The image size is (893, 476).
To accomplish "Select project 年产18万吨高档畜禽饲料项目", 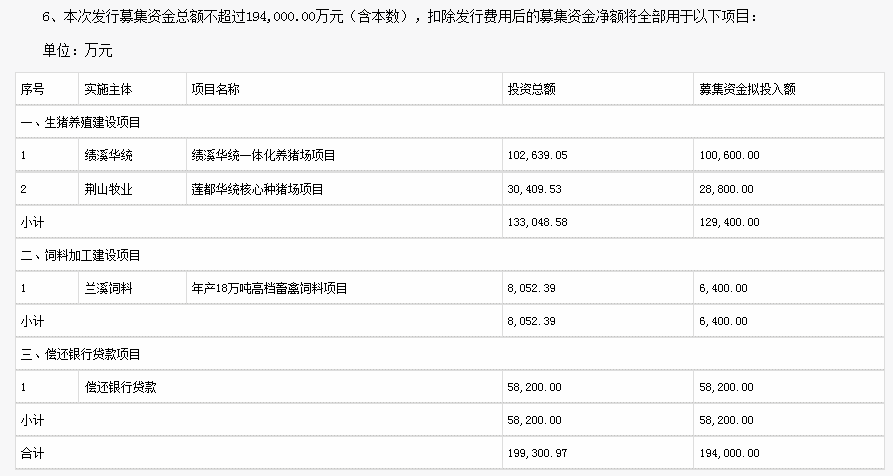I will tap(269, 289).
